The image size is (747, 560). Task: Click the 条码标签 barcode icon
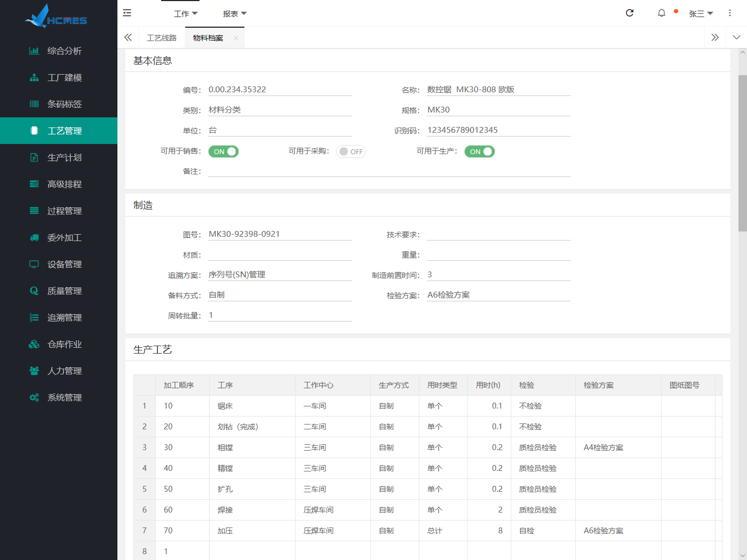pyautogui.click(x=34, y=104)
